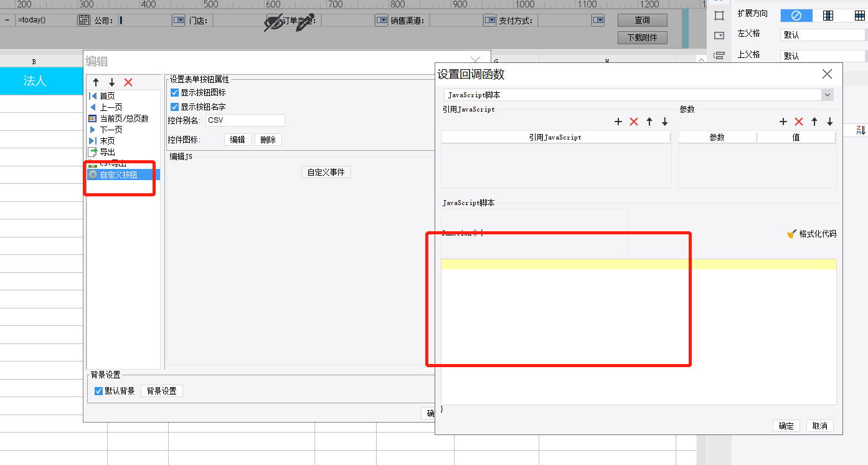Click the 查询 query button
Image resolution: width=868 pixels, height=465 pixels.
643,21
